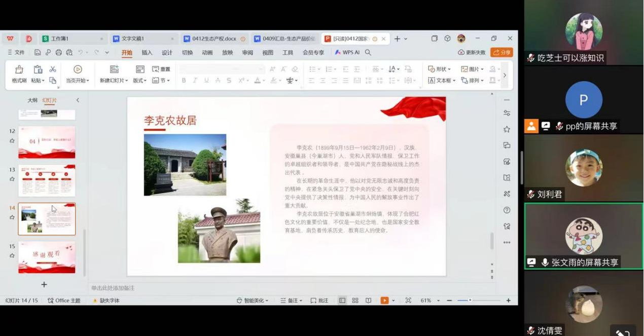Select 刘利君 participant video tile
The image size is (644, 336).
pyautogui.click(x=583, y=168)
